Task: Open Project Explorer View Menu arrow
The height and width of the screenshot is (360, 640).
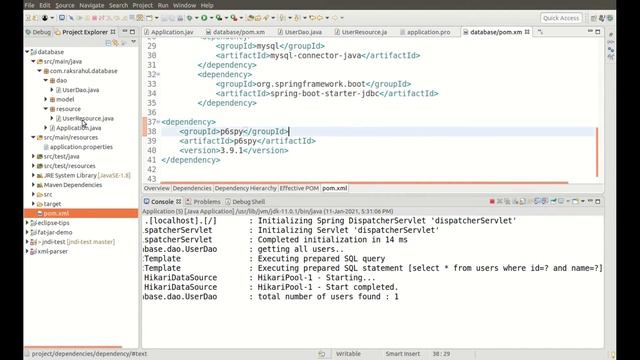Action: [133, 42]
